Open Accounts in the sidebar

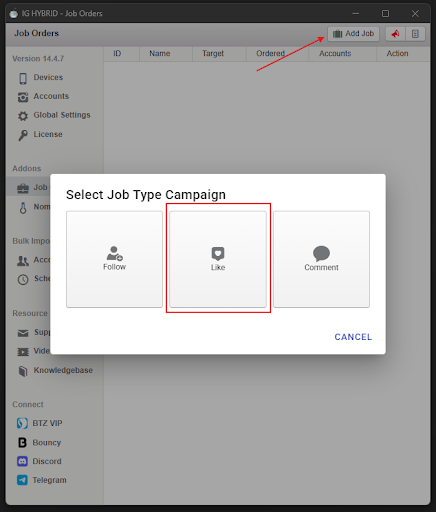[51, 96]
